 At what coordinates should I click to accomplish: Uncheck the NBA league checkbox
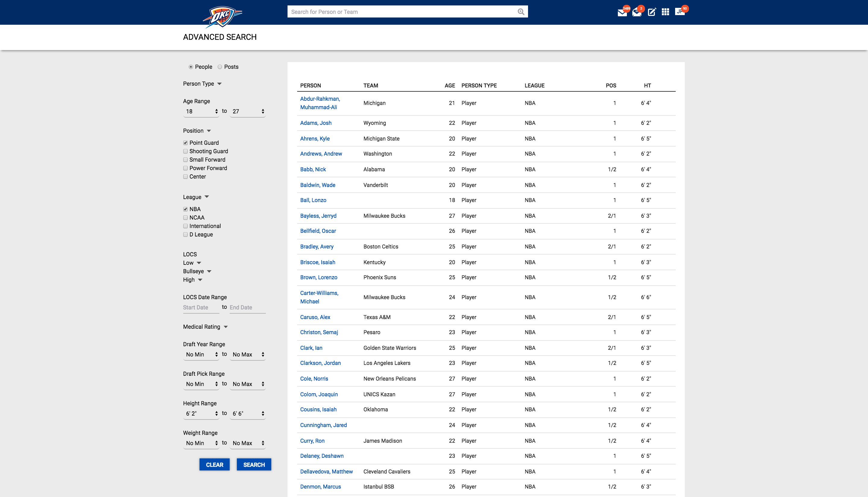coord(186,209)
